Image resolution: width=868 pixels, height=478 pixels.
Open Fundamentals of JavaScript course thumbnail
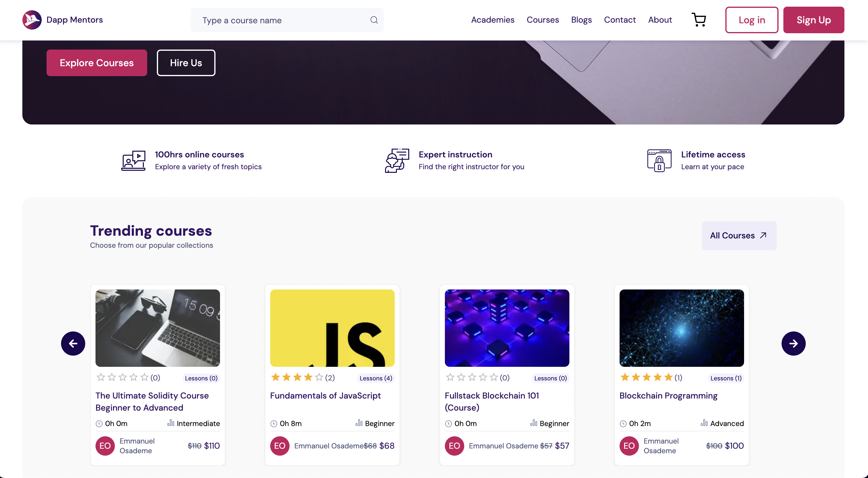[x=332, y=328]
